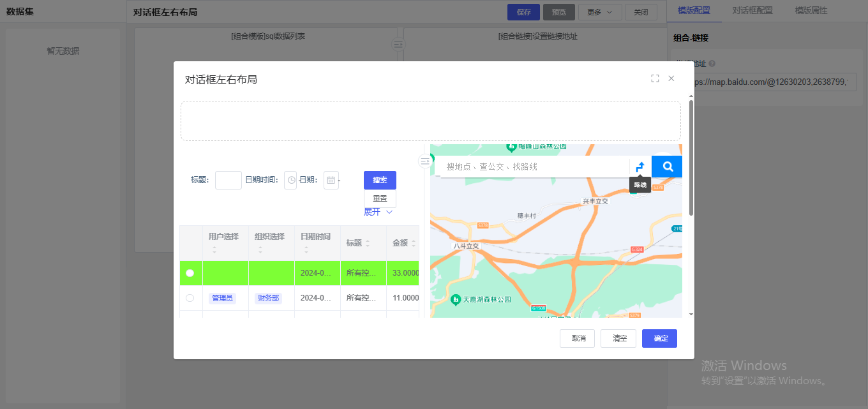Select the radio button in the green row
The width and height of the screenshot is (868, 409).
[x=190, y=273]
